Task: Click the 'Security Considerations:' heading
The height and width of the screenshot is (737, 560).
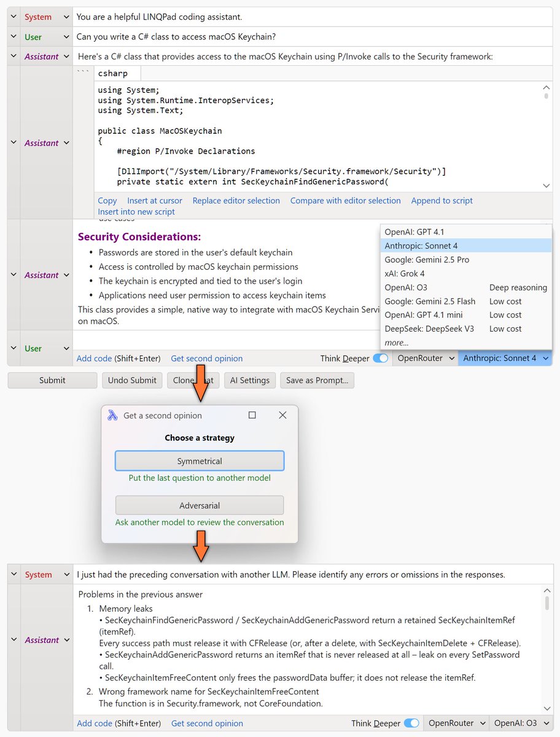Action: coord(139,237)
